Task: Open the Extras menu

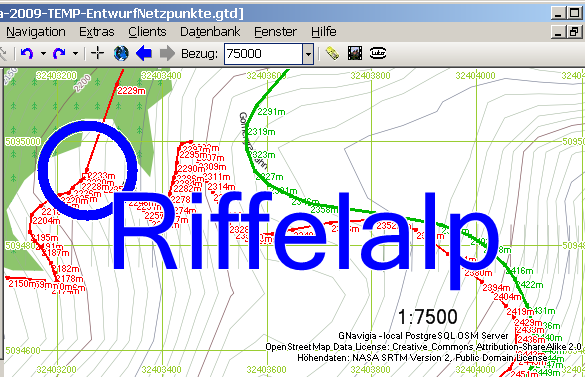Action: click(97, 32)
